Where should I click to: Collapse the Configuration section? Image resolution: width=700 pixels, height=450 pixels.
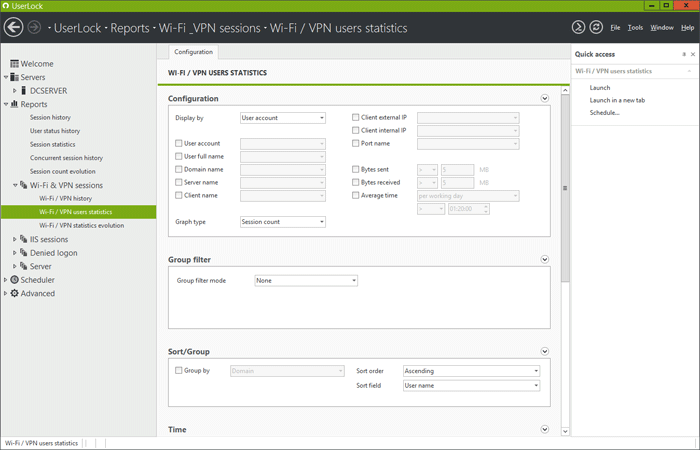pos(545,98)
